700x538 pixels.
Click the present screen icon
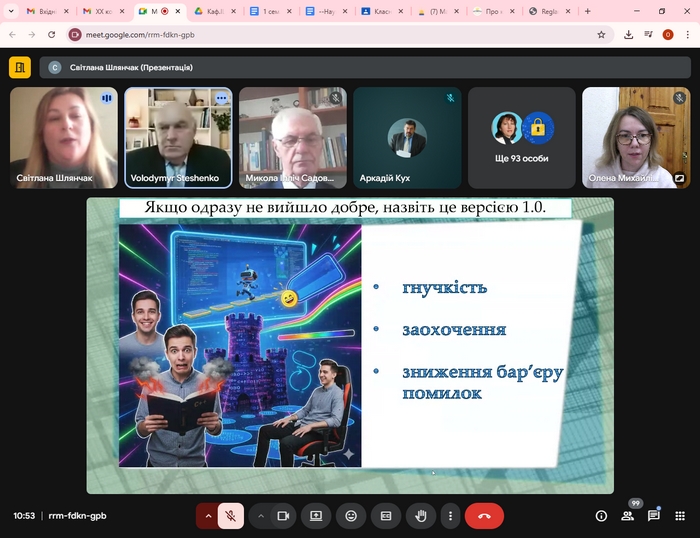click(x=316, y=516)
